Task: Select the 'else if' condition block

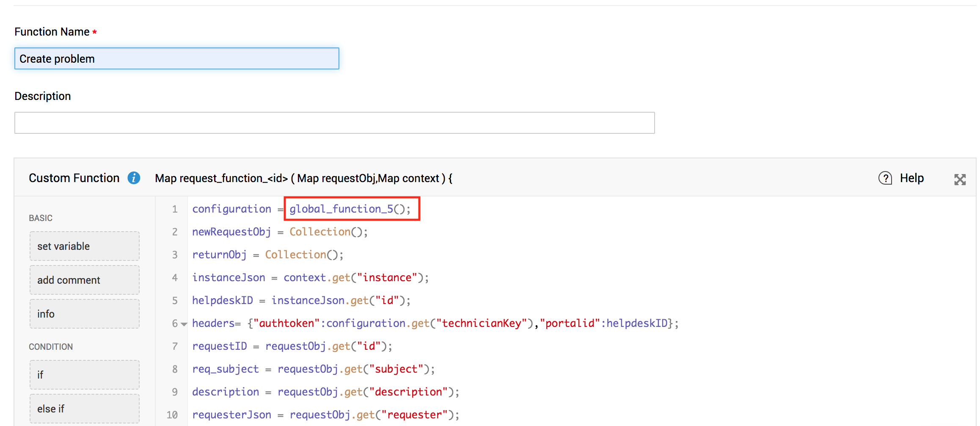Action: (x=84, y=409)
